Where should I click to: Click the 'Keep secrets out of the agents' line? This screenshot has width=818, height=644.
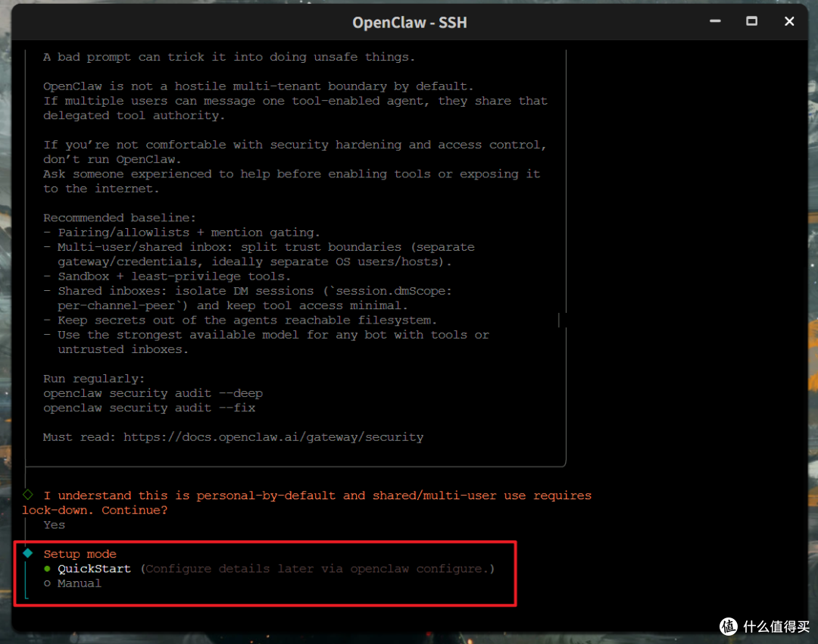tap(240, 320)
